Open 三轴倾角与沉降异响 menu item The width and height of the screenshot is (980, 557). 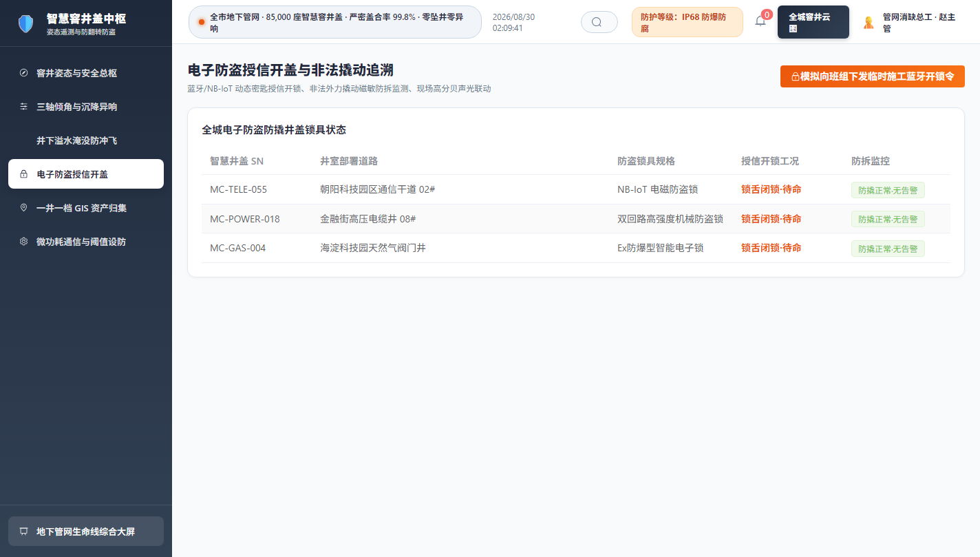tap(86, 107)
